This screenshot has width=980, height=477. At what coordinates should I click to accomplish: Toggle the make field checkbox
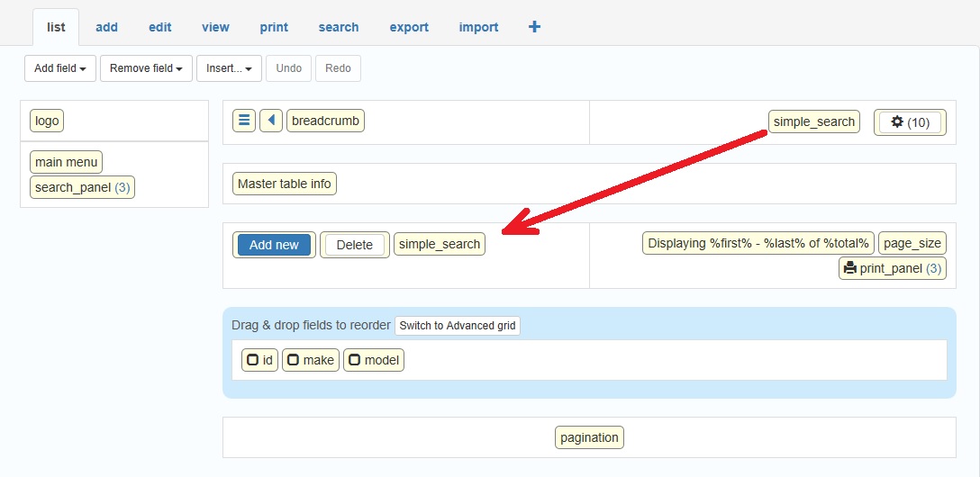293,360
